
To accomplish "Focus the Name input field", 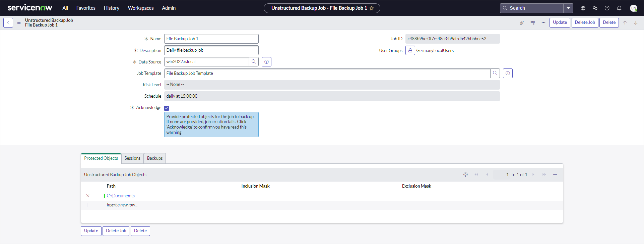I will [x=211, y=39].
